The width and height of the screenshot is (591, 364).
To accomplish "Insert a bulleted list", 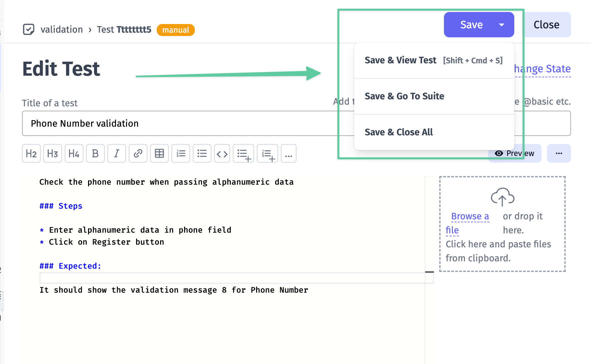I will [202, 153].
